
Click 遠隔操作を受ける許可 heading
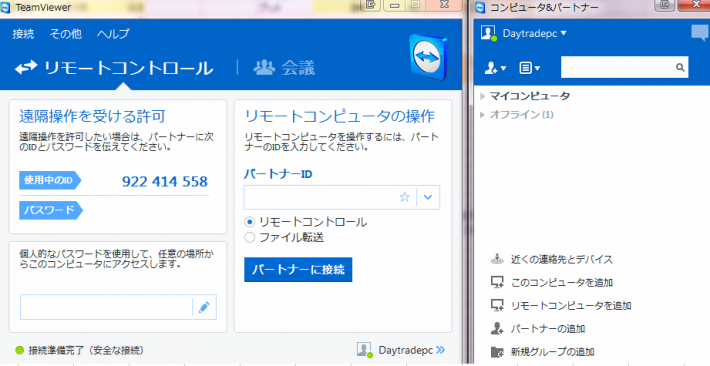92,116
